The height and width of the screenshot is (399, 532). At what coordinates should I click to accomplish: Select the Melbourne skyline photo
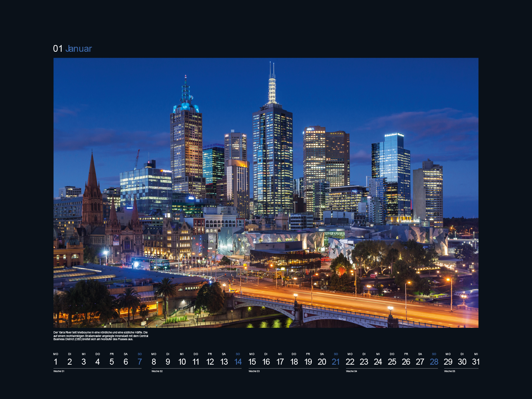coord(266,192)
